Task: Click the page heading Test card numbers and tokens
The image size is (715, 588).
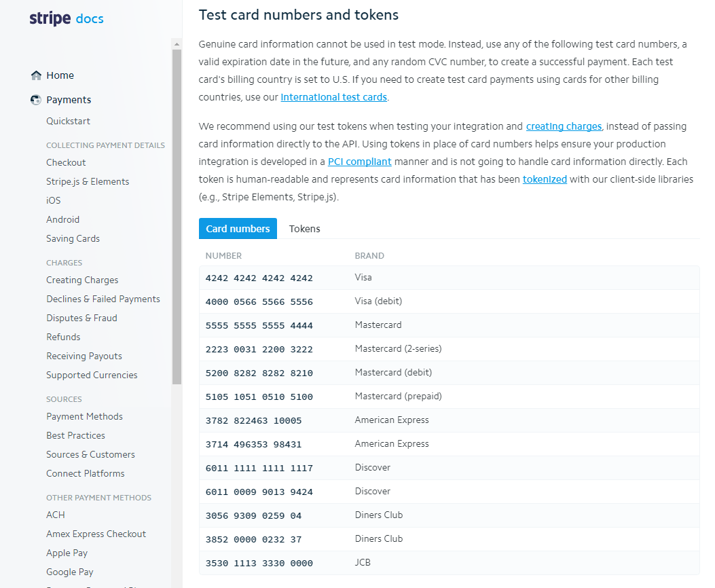Action: point(299,15)
